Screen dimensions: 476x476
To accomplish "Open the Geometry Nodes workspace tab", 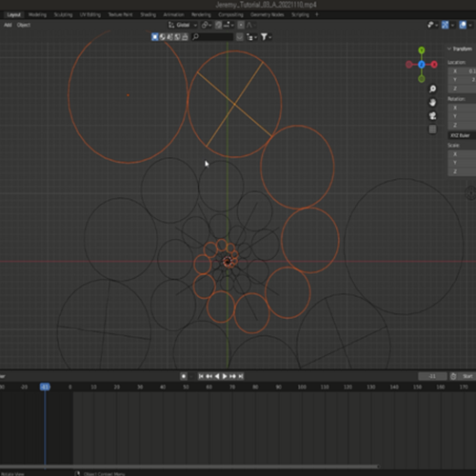I will click(268, 14).
